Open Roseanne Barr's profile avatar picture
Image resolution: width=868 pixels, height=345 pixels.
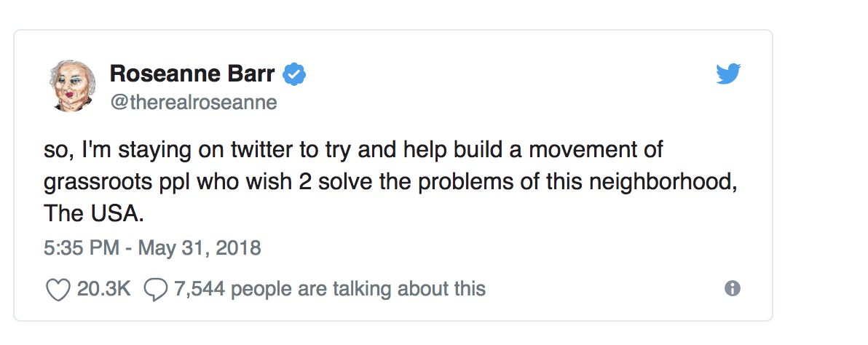point(72,86)
